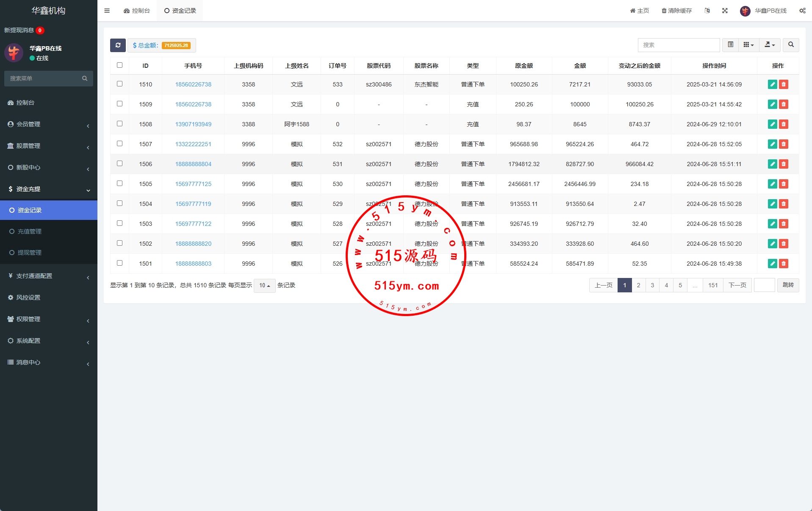This screenshot has width=812, height=511.
Task: Open 充值管理 in the sidebar submenu
Action: pos(30,231)
